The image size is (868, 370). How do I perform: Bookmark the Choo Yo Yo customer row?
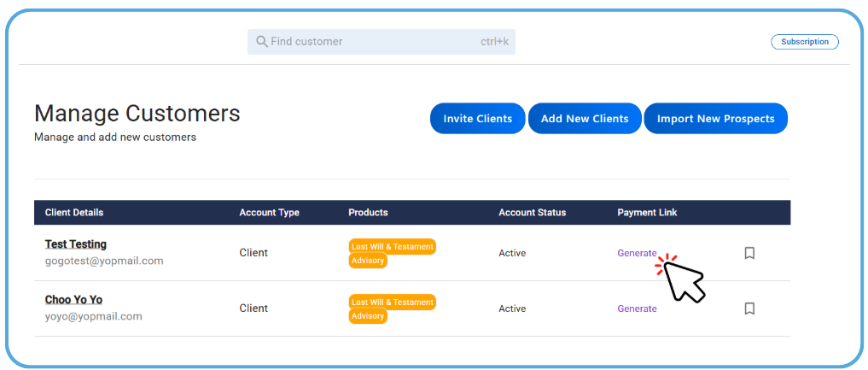pos(749,308)
